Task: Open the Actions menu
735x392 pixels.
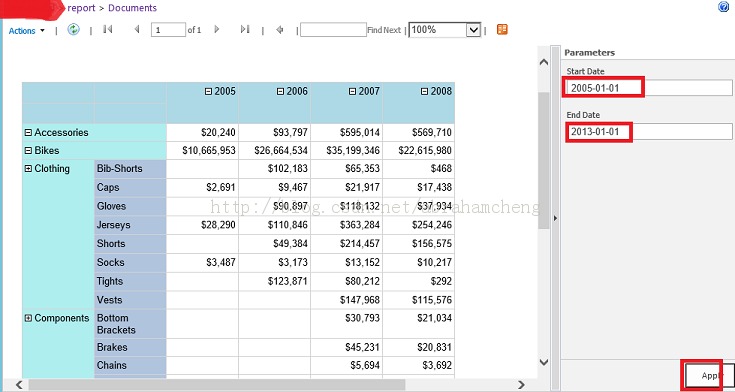Action: click(x=27, y=30)
